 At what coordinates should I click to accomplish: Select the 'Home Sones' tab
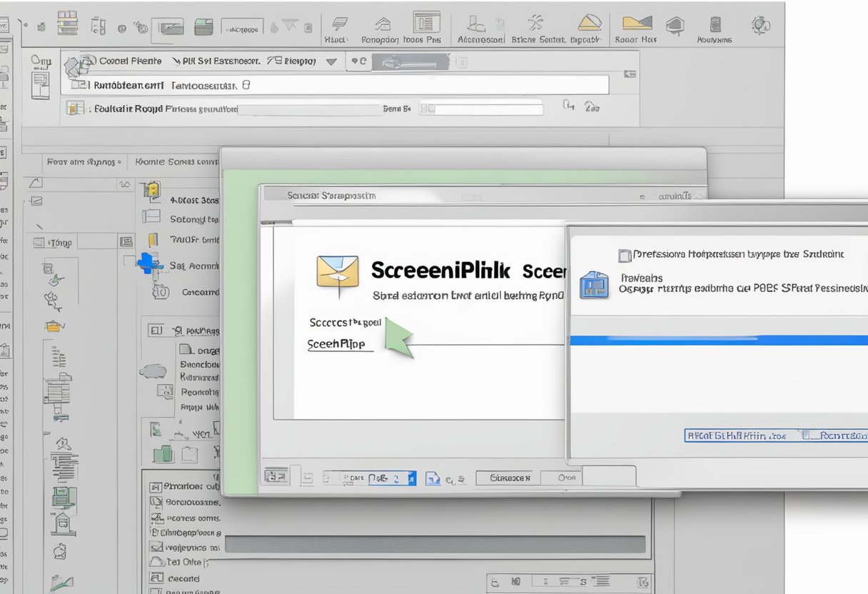tap(175, 162)
